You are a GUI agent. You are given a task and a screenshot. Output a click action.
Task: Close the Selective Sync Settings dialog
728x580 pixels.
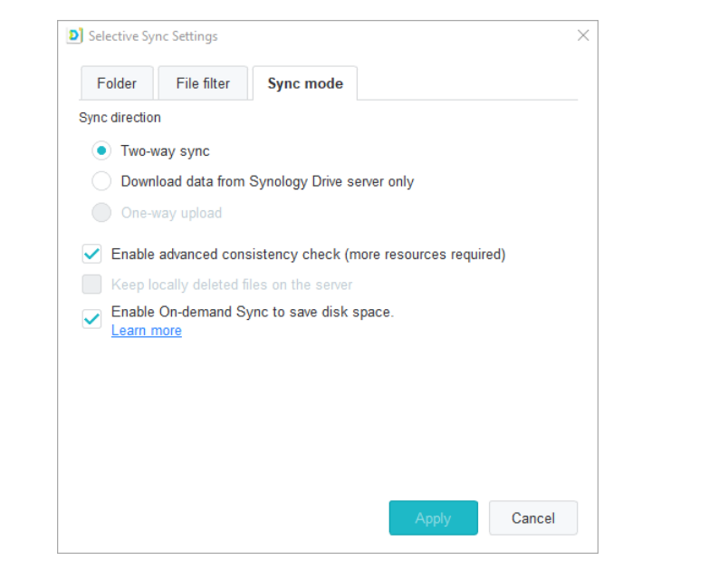(x=583, y=35)
